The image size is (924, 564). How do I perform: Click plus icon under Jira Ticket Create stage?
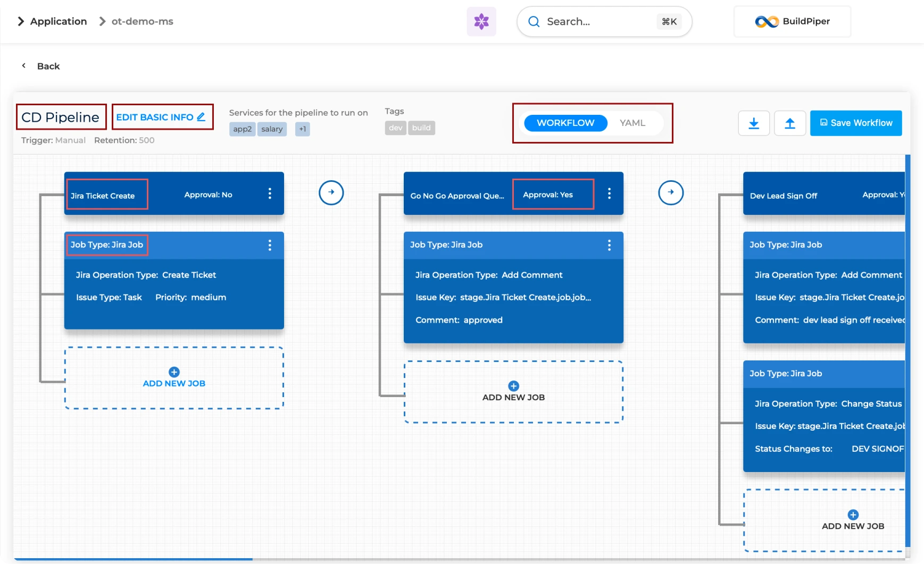[174, 372]
